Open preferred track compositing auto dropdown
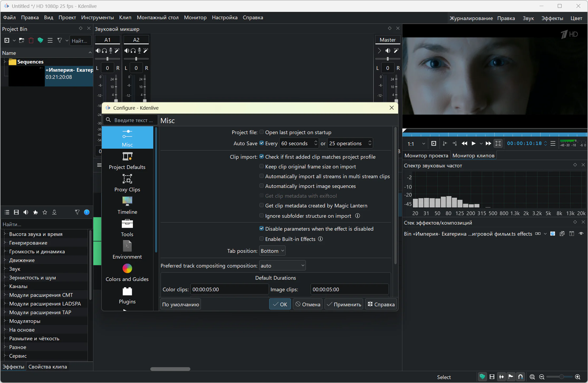The image size is (588, 383). click(282, 266)
